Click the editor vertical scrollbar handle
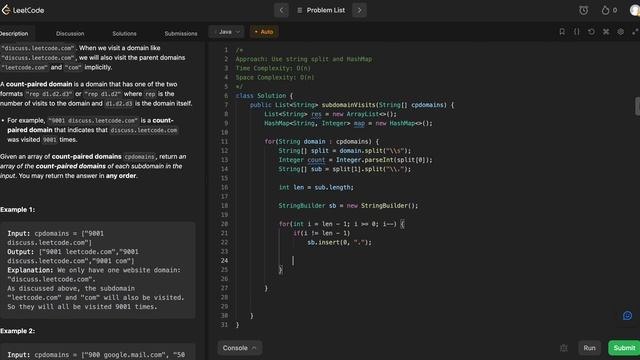640x360 pixels. tap(638, 106)
